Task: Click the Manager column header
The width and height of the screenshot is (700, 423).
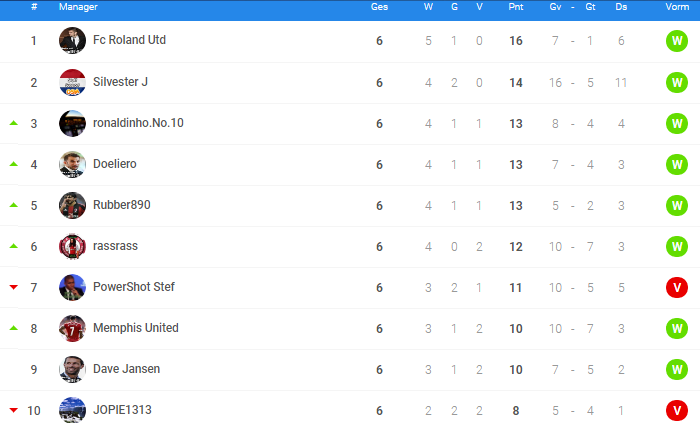Action: click(x=78, y=7)
